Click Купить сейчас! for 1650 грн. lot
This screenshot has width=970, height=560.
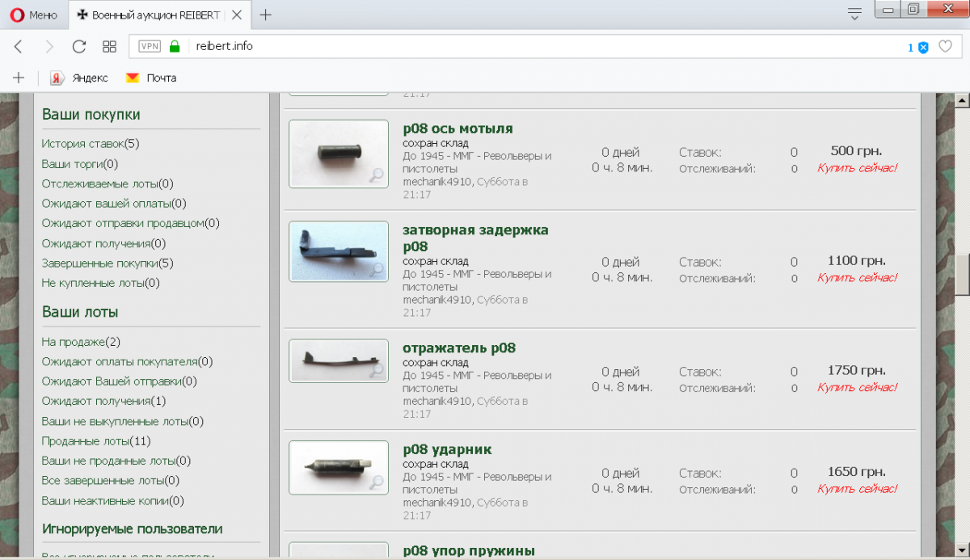[857, 488]
